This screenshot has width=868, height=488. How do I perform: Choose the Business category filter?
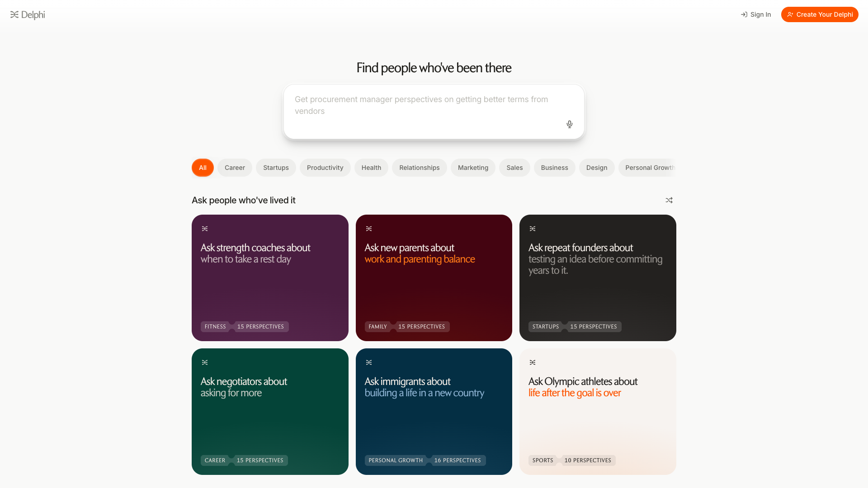pos(554,168)
